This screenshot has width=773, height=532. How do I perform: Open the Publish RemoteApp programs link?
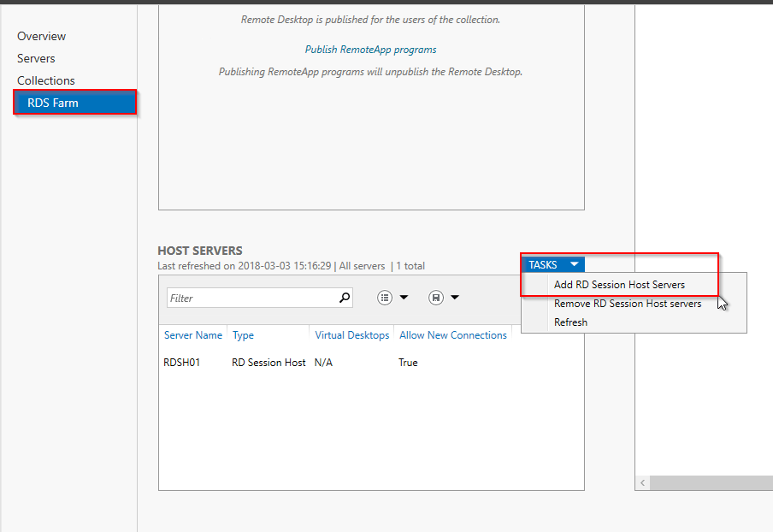370,49
